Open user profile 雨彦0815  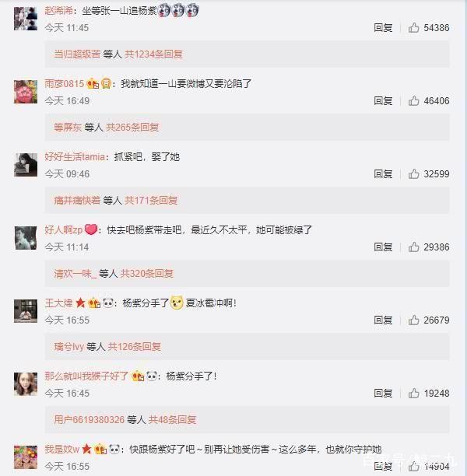tap(64, 83)
